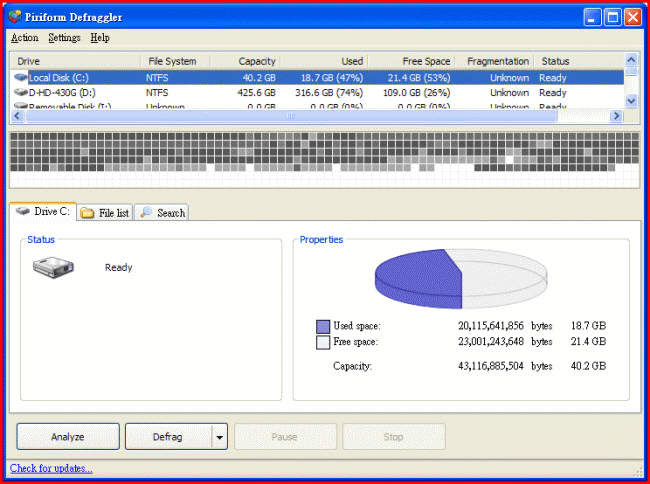Viewport: 650px width, 484px height.
Task: Click the drive list scroll down arrow
Action: [631, 101]
